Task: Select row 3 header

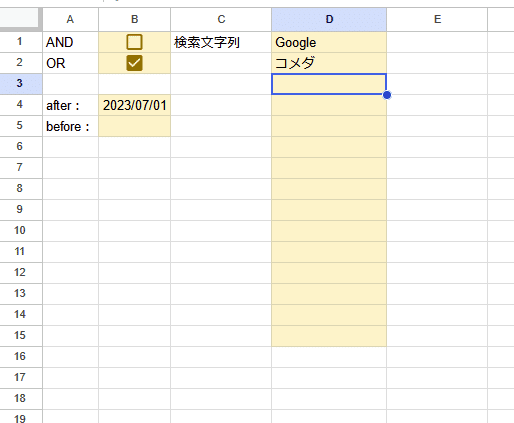Action: (21, 83)
